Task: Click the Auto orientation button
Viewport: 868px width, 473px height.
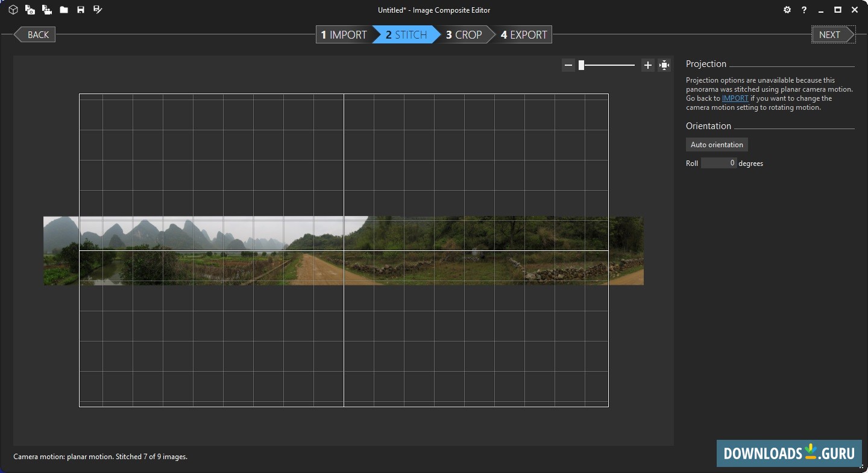Action: 717,145
